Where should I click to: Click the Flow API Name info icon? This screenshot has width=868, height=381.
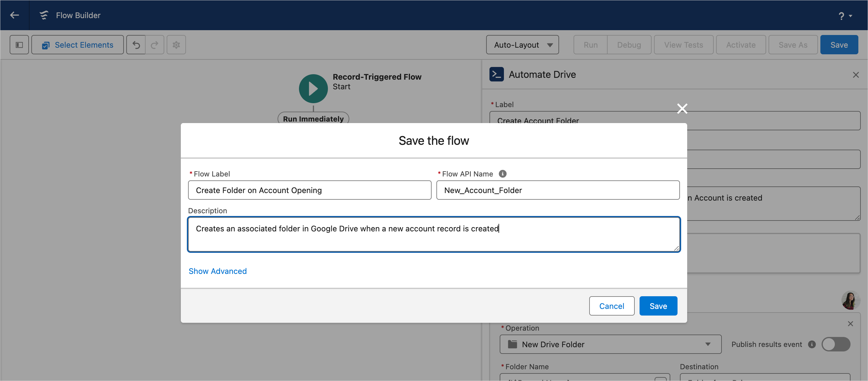(502, 174)
